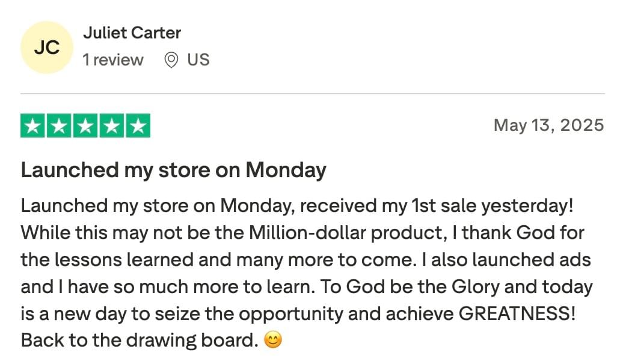Image resolution: width=623 pixels, height=364 pixels.
Task: Select the fourth green rating star
Action: tap(112, 126)
